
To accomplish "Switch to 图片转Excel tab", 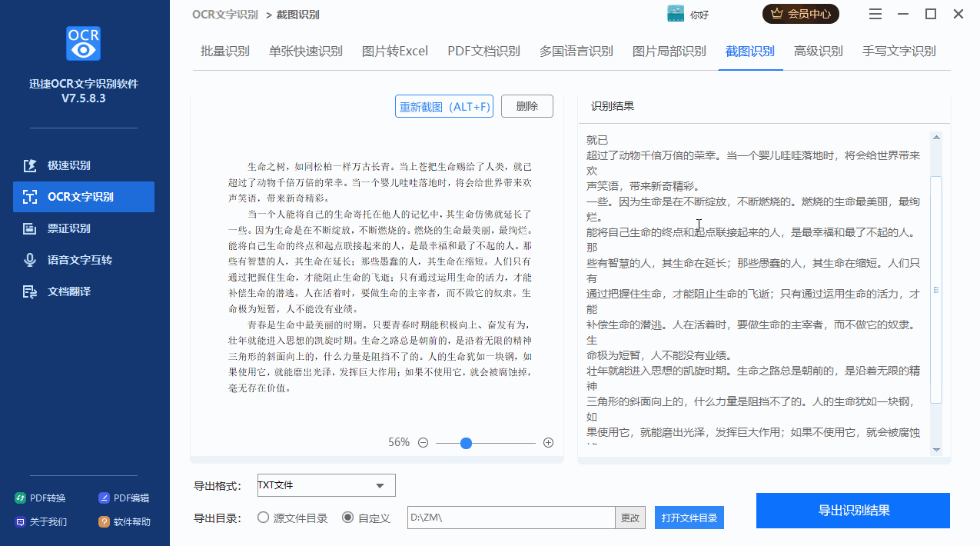I will pos(395,52).
